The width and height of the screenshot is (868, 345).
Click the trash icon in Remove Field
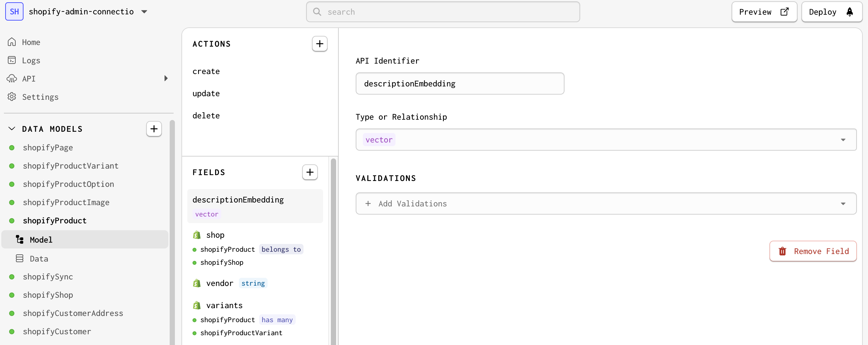coord(782,251)
